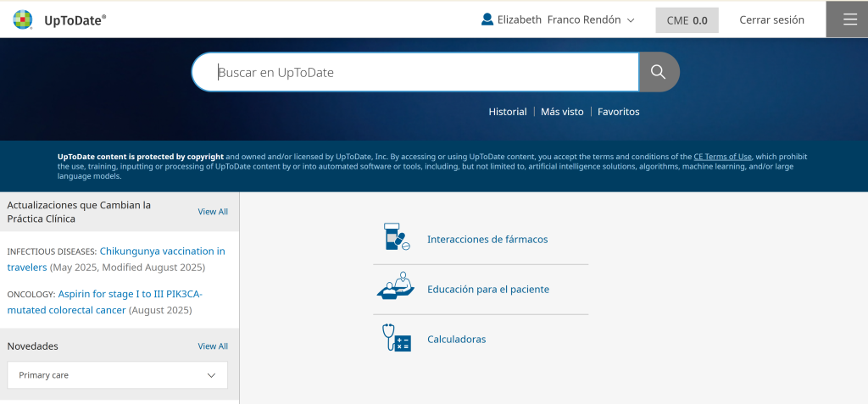Image resolution: width=868 pixels, height=404 pixels.
Task: Open the Calculadoras link
Action: pos(457,340)
